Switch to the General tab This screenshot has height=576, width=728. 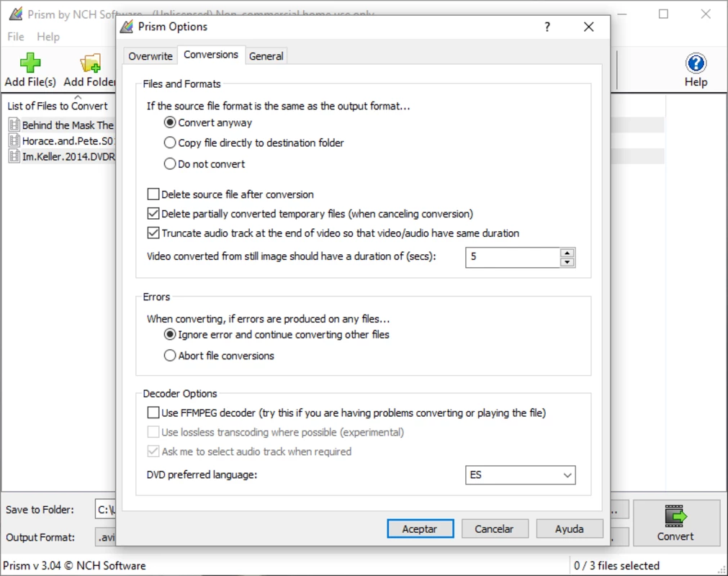point(266,56)
